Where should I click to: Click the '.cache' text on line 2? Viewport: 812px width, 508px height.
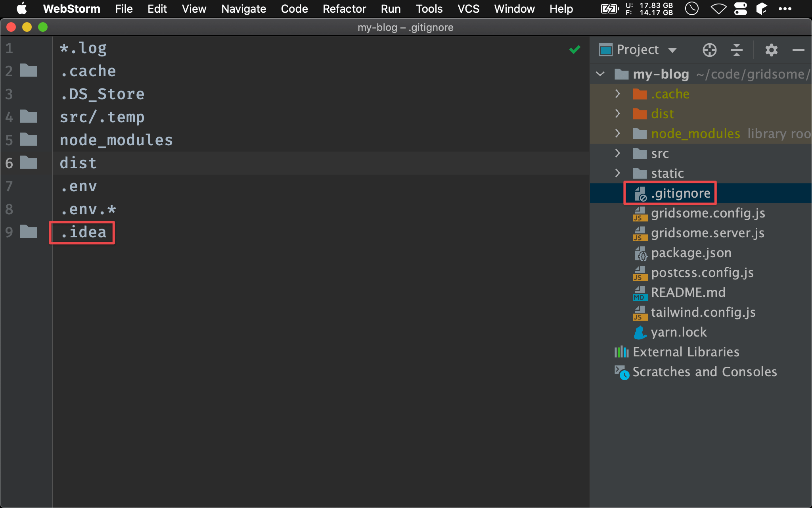tap(88, 71)
